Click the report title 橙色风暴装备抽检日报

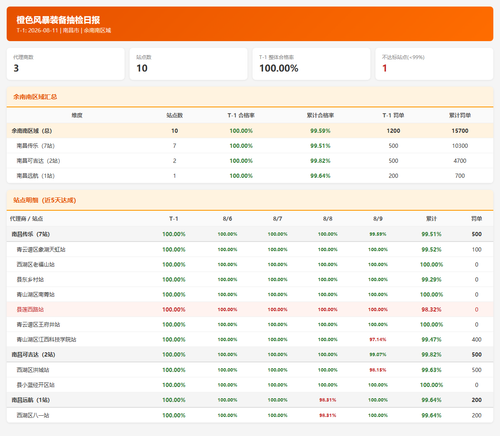[58, 20]
